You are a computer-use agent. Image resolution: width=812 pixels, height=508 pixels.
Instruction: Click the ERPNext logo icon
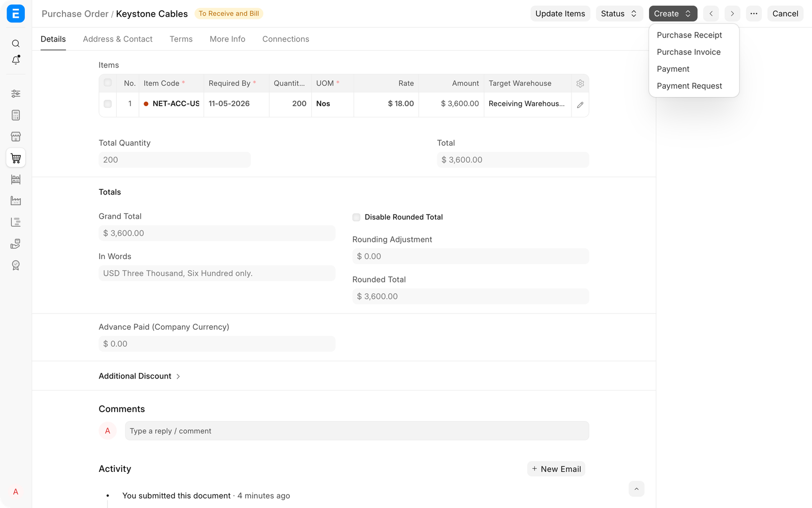16,14
